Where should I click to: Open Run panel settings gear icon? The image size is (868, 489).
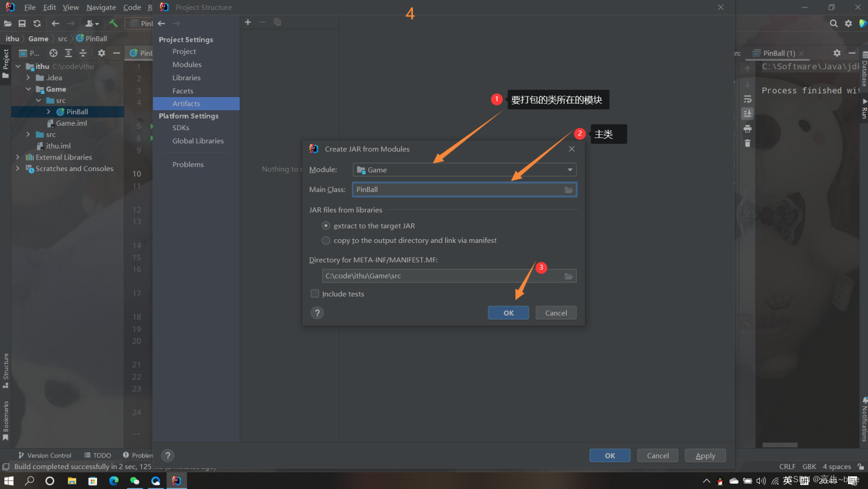click(837, 53)
